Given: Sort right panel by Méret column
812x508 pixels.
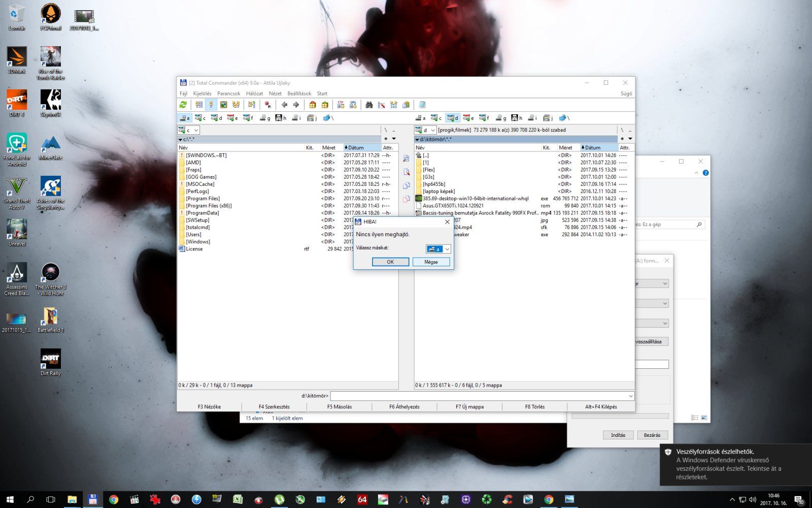Looking at the screenshot, I should 568,147.
